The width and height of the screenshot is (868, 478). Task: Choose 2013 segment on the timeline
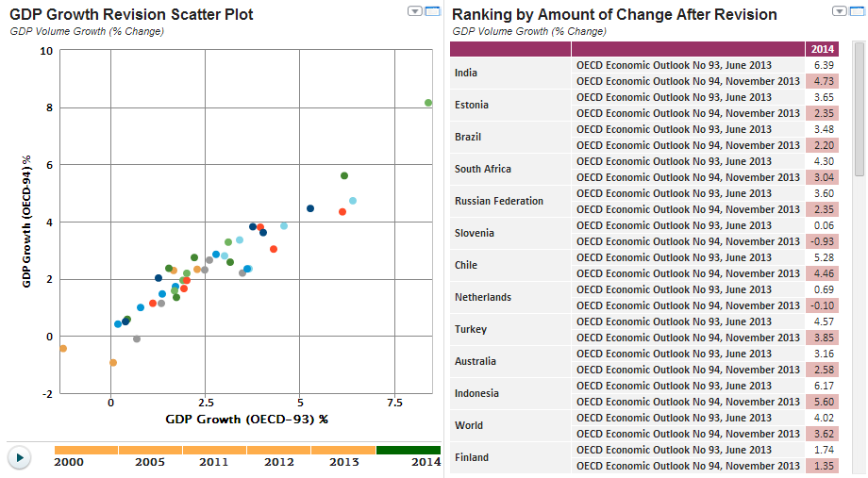pos(342,451)
